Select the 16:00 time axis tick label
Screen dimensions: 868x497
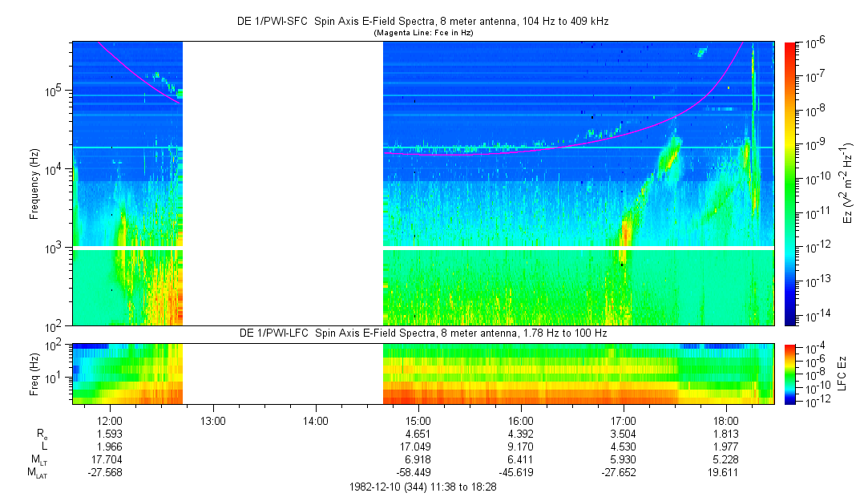click(x=521, y=420)
